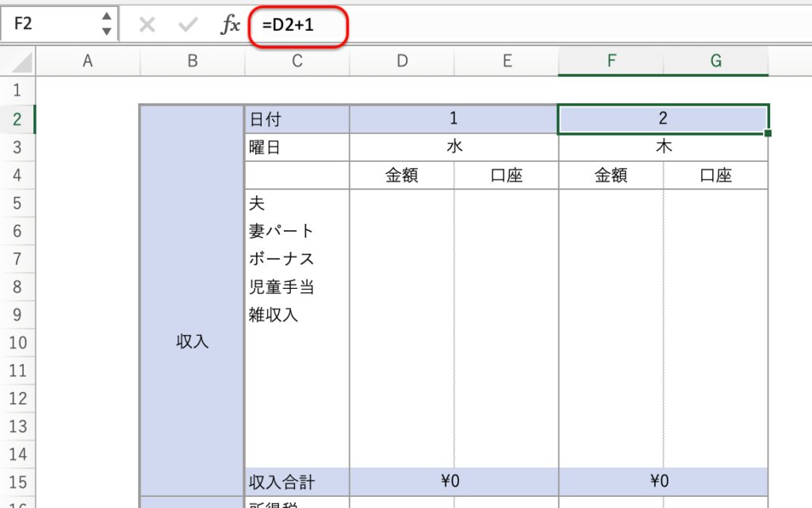This screenshot has height=508, width=812.
Task: Select row 15 header
Action: [17, 481]
